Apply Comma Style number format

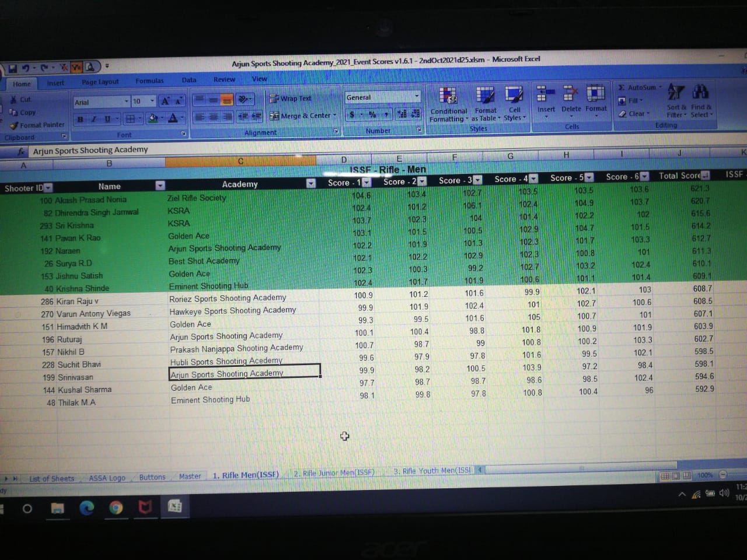(386, 115)
